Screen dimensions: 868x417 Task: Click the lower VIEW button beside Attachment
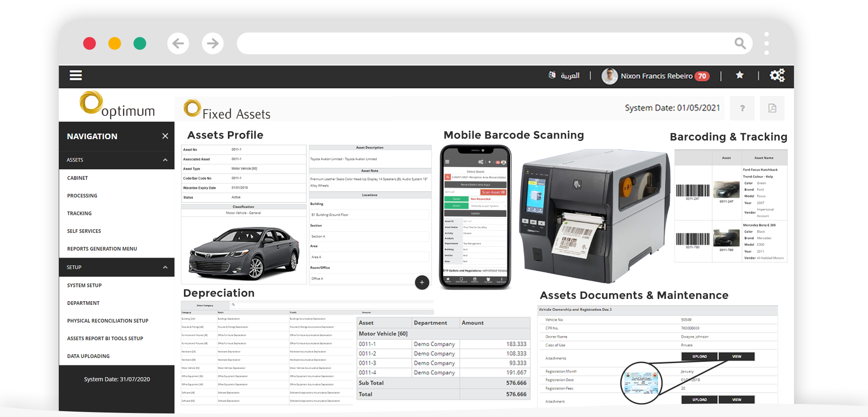click(x=737, y=399)
